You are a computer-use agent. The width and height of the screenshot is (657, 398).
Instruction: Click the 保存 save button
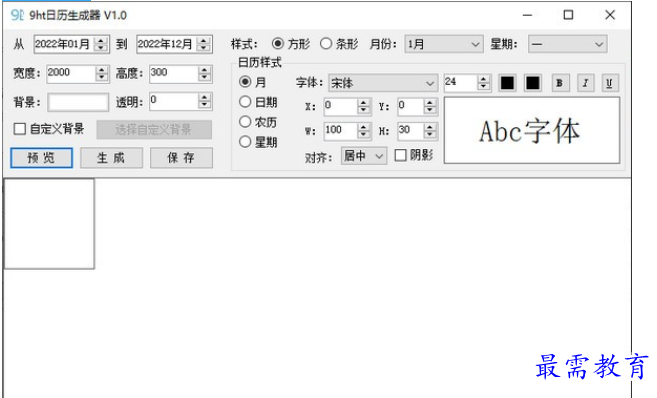pos(181,158)
